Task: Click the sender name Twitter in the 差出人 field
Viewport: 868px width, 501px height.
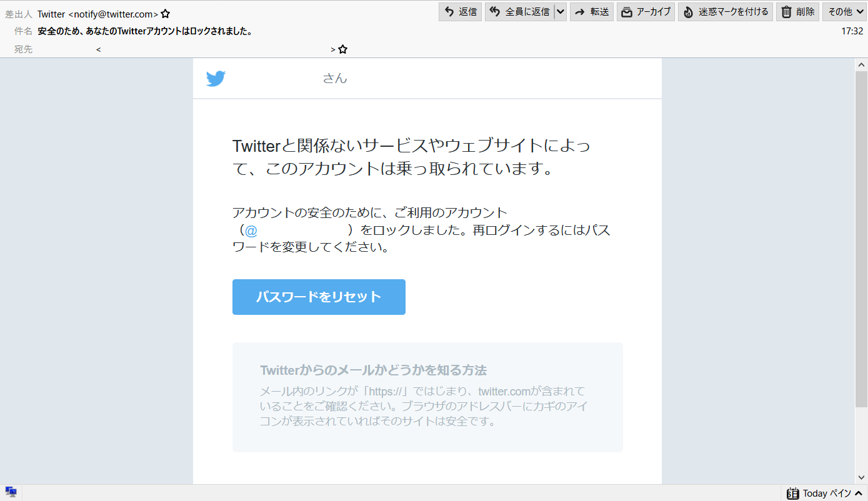Action: click(x=51, y=14)
